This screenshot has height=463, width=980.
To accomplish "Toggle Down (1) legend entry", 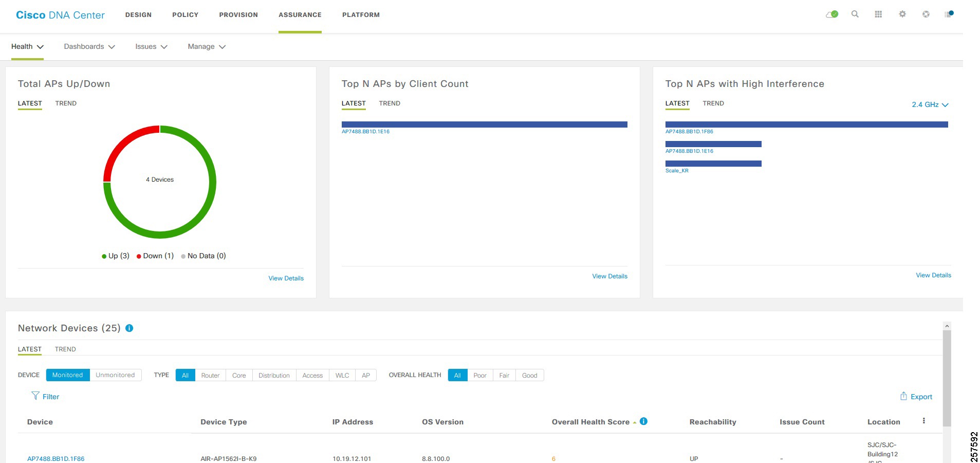I will (x=155, y=256).
